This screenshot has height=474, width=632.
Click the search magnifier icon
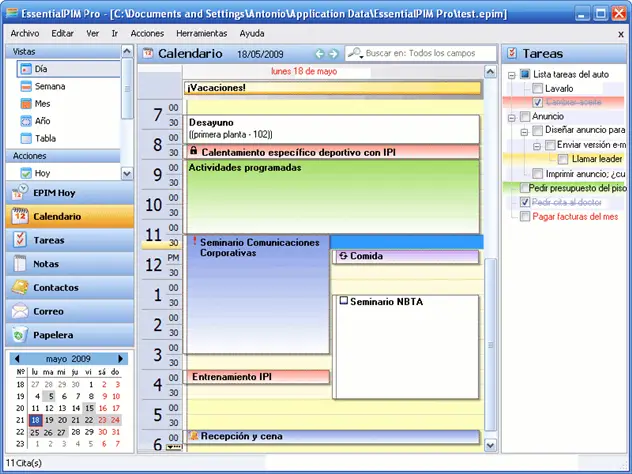click(353, 52)
